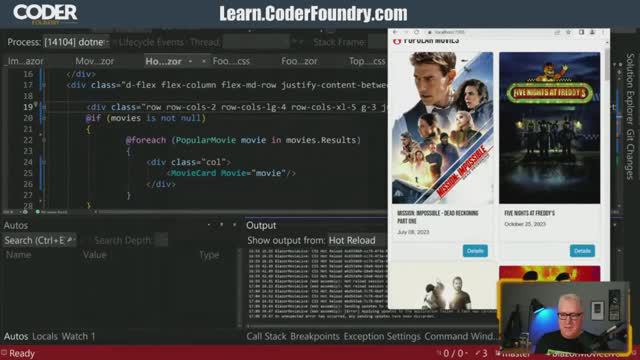The image size is (640, 360).
Task: Click the pending changes pencil indicator
Action: tap(482, 353)
